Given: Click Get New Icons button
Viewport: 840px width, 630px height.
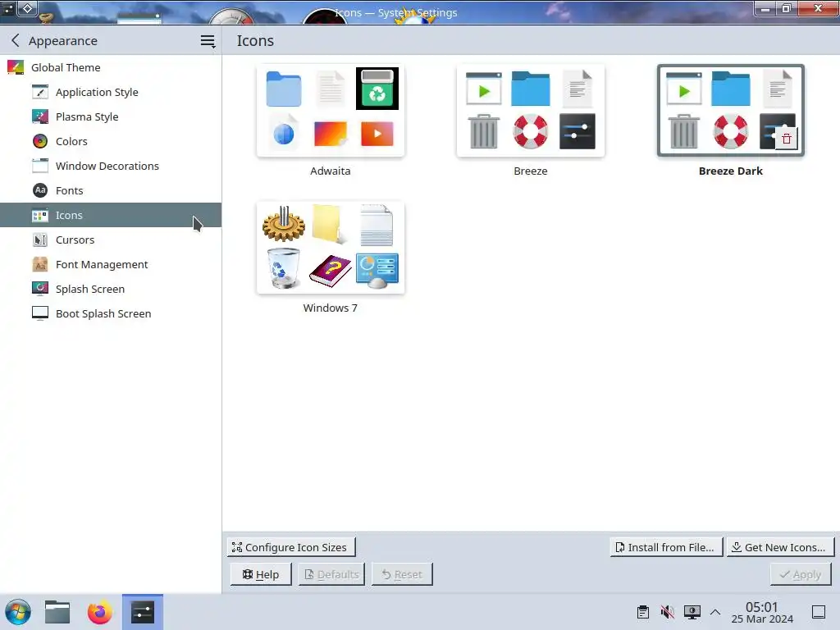Looking at the screenshot, I should pyautogui.click(x=780, y=547).
